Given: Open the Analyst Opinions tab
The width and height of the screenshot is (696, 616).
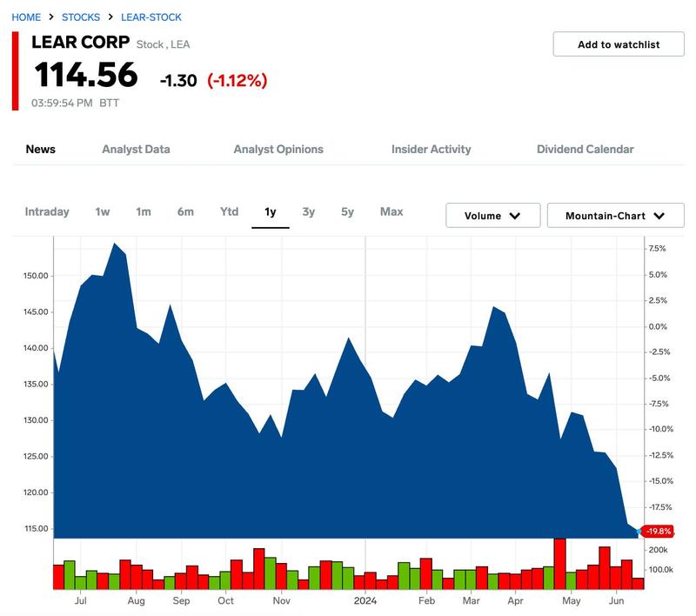Looking at the screenshot, I should [278, 149].
